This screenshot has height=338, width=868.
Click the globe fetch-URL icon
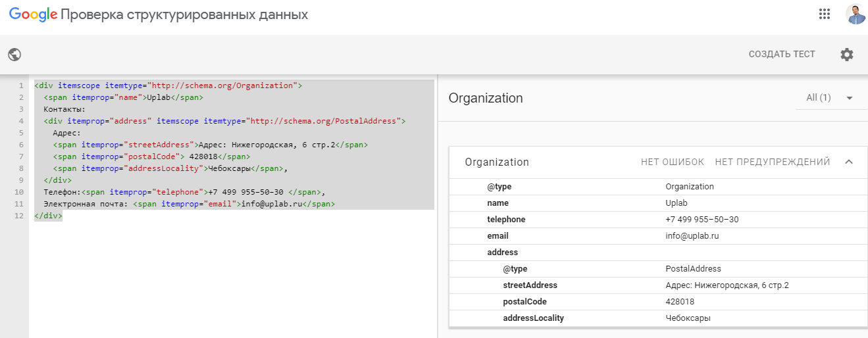click(x=14, y=55)
